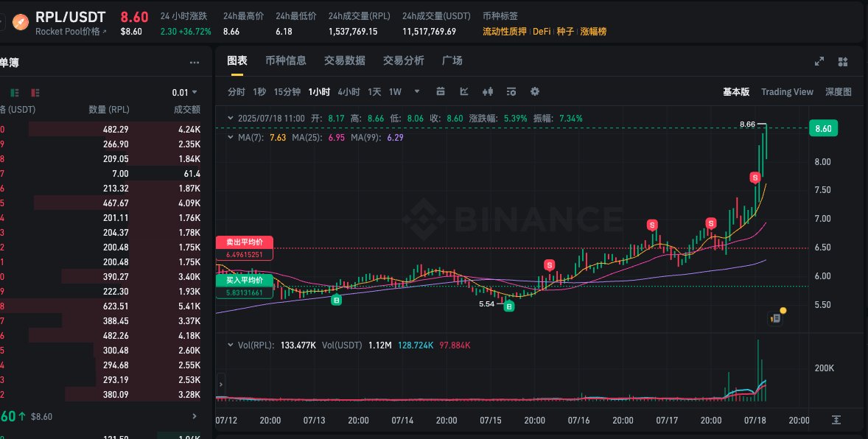Select the 15分钟 interval
Viewport: 868px width, 439px height.
pyautogui.click(x=287, y=92)
